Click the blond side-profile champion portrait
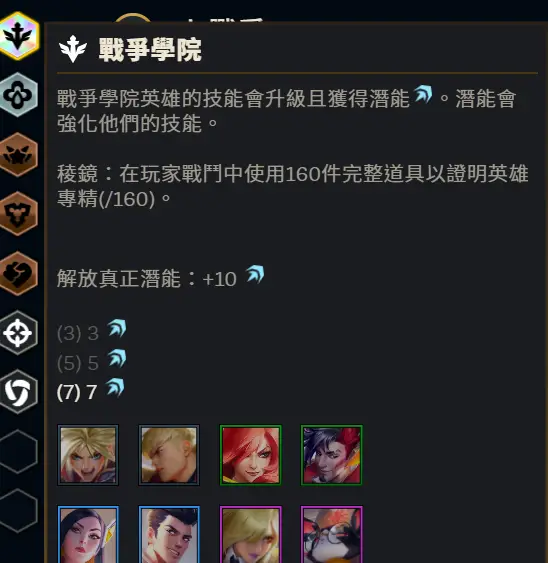 pyautogui.click(x=169, y=455)
